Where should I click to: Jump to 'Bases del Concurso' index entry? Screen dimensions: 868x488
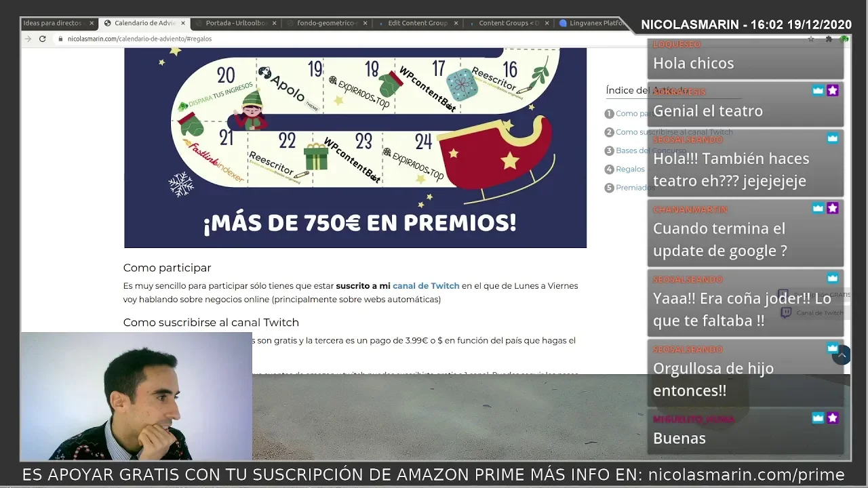(x=650, y=150)
